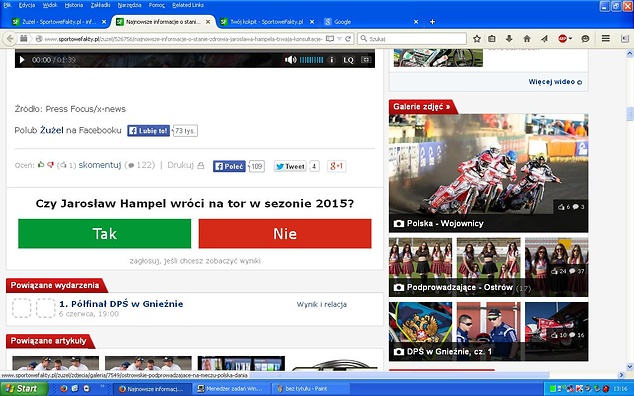
Task: Toggle LQ video quality
Action: click(x=348, y=60)
